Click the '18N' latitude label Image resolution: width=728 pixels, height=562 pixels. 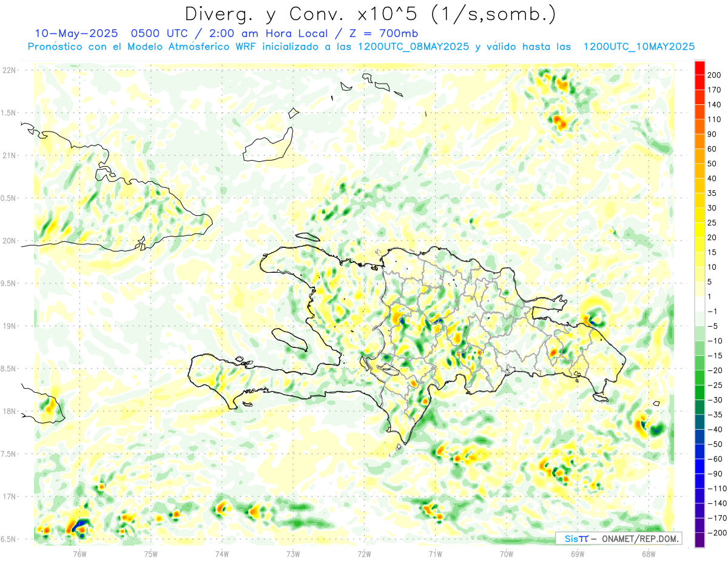(x=8, y=411)
